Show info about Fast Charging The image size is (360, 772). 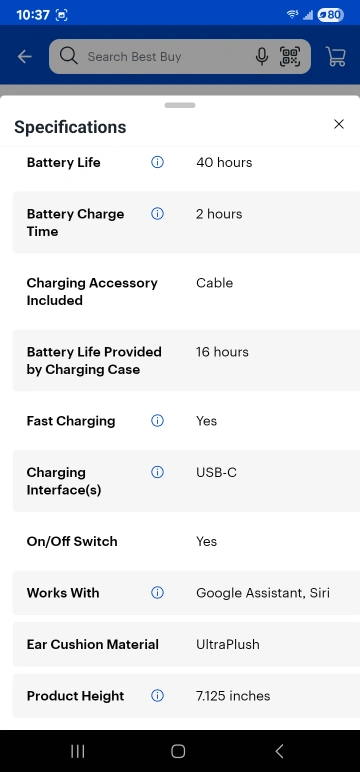(x=157, y=420)
